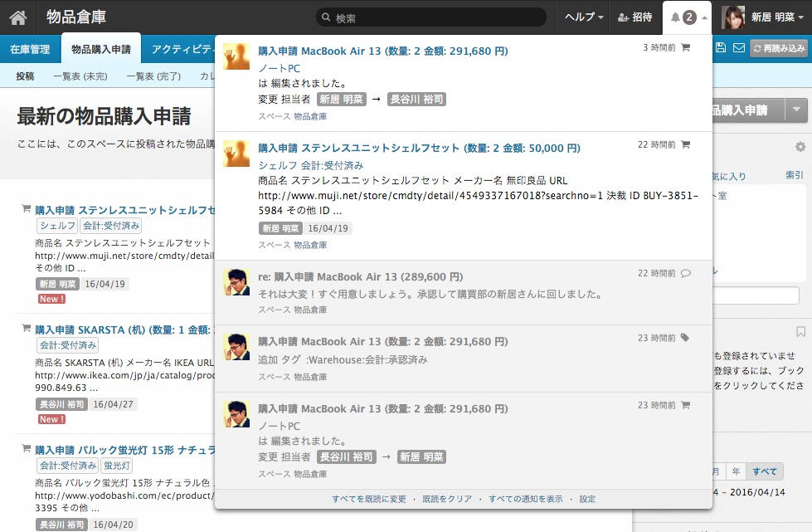
Task: Click orange silhouette avatar of MacBook Air notification
Action: tap(236, 56)
